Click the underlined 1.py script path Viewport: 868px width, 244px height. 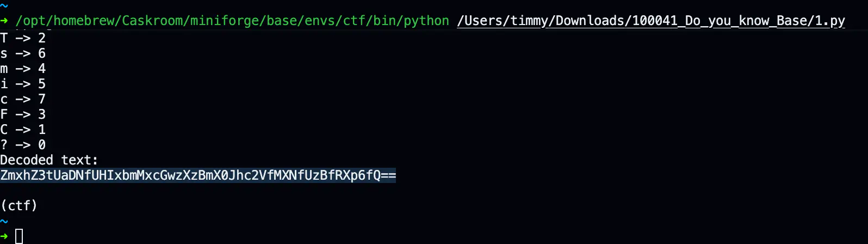coord(650,21)
